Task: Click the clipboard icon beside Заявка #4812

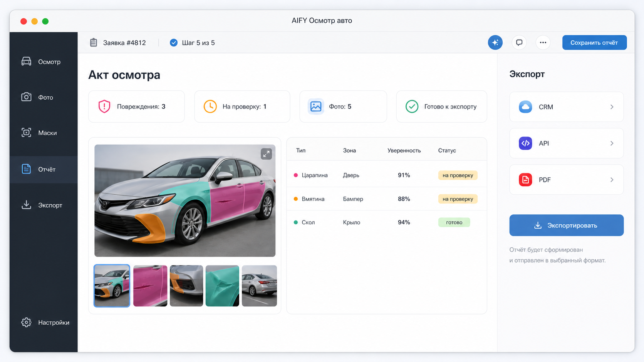Action: tap(94, 43)
